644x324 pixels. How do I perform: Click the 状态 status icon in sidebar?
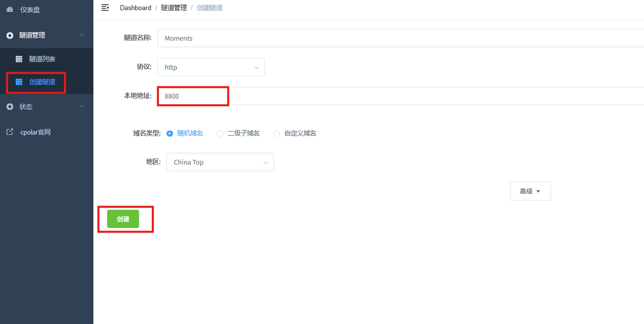click(10, 107)
